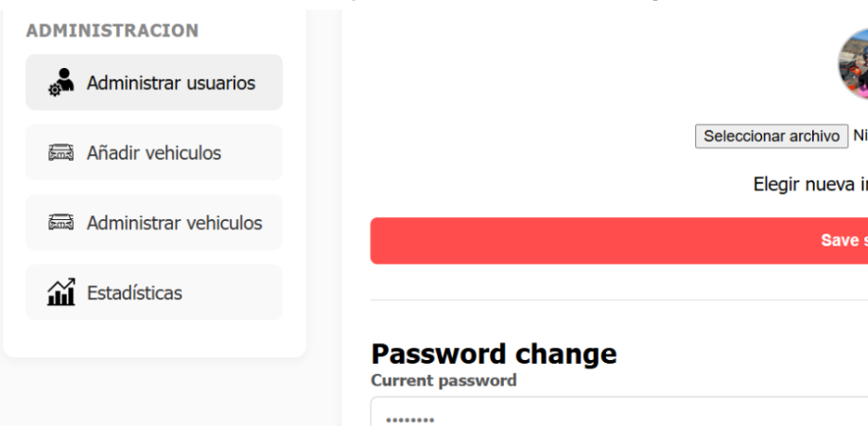This screenshot has height=428, width=868.
Task: Go to Añadir vehiculos in the sidebar
Action: [x=153, y=153]
